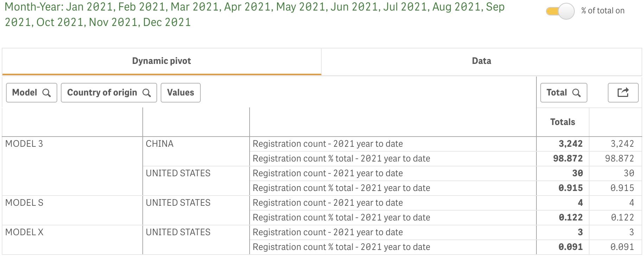Click CHINA country cell
644x257 pixels.
click(160, 144)
